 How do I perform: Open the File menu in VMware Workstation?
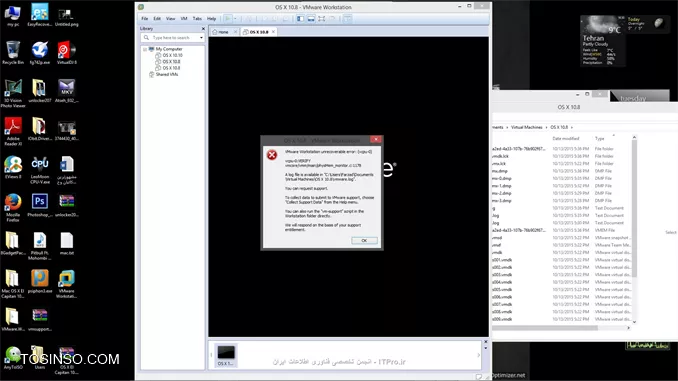144,19
